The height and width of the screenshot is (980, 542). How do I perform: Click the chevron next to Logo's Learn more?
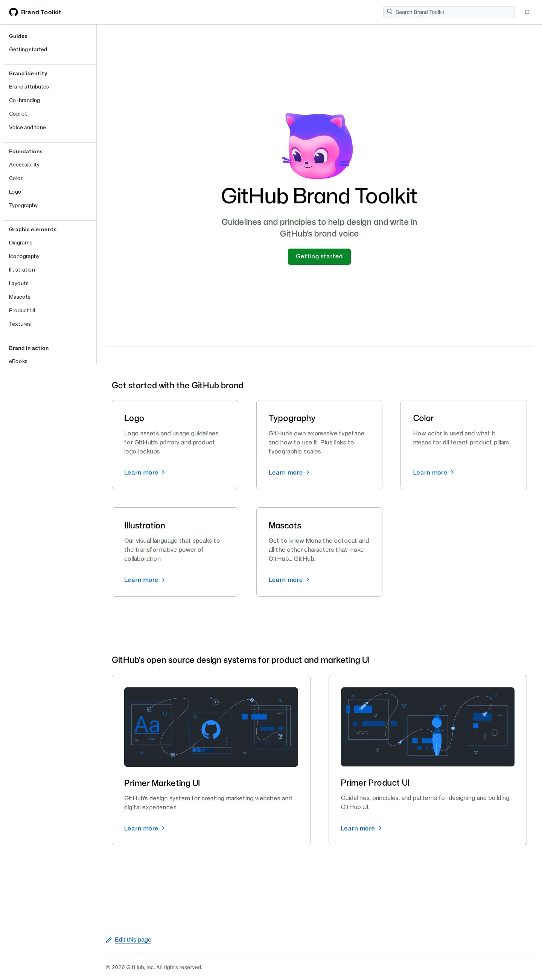tap(163, 473)
